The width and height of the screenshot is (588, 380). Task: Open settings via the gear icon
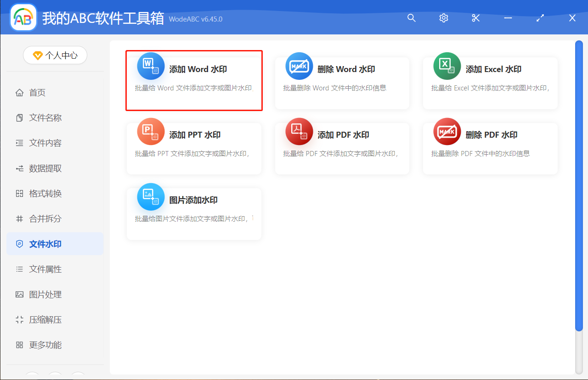coord(443,18)
